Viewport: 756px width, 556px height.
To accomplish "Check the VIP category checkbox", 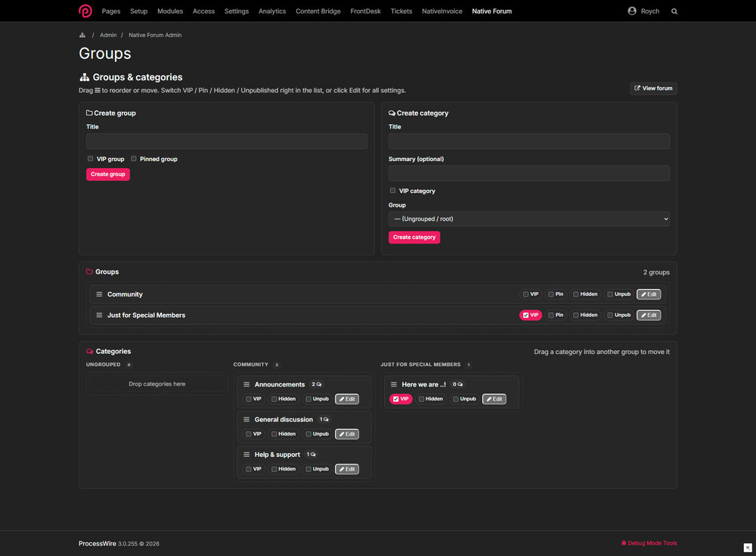I will pyautogui.click(x=392, y=190).
